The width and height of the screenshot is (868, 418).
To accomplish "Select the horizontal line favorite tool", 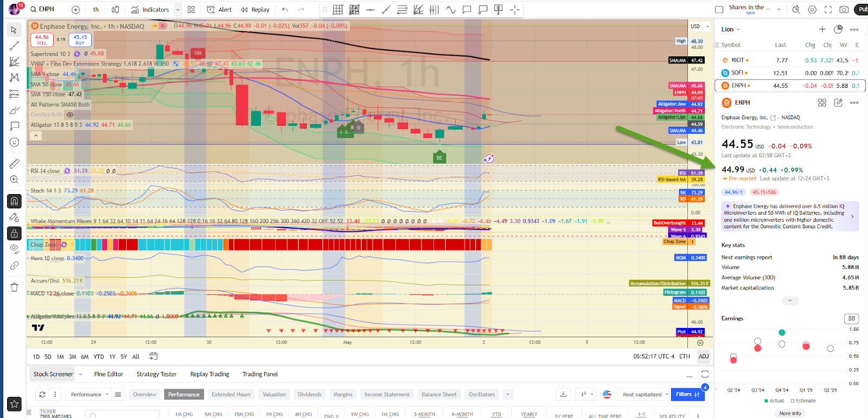I will [370, 10].
